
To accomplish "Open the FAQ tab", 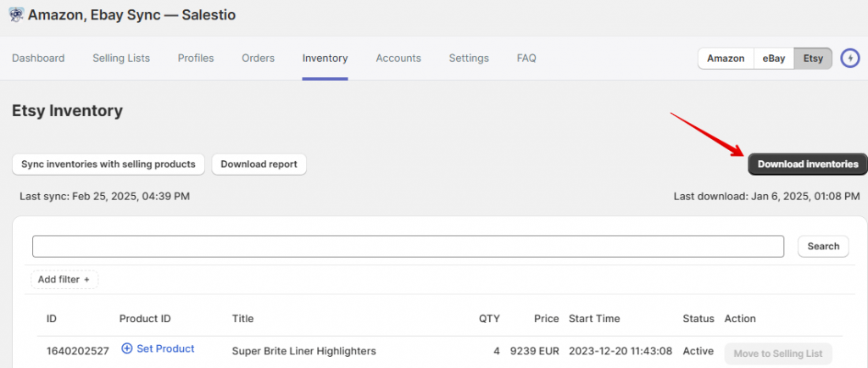I will click(x=526, y=59).
